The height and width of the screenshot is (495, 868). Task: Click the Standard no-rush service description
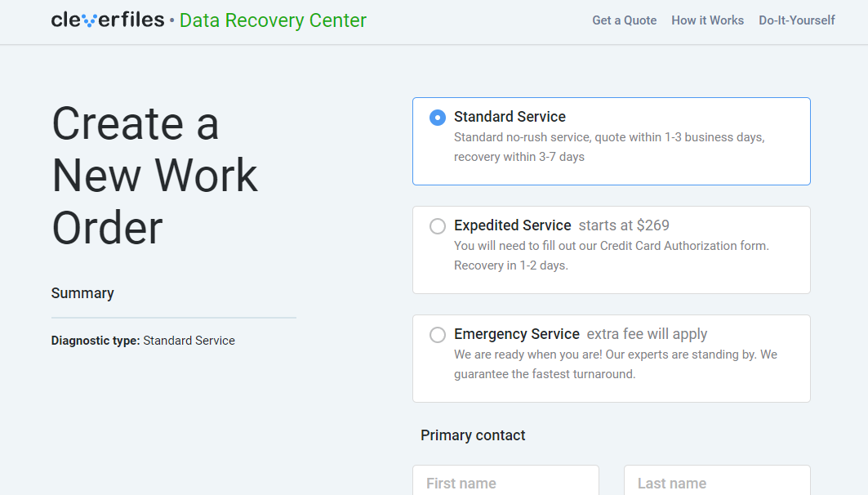pyautogui.click(x=608, y=147)
